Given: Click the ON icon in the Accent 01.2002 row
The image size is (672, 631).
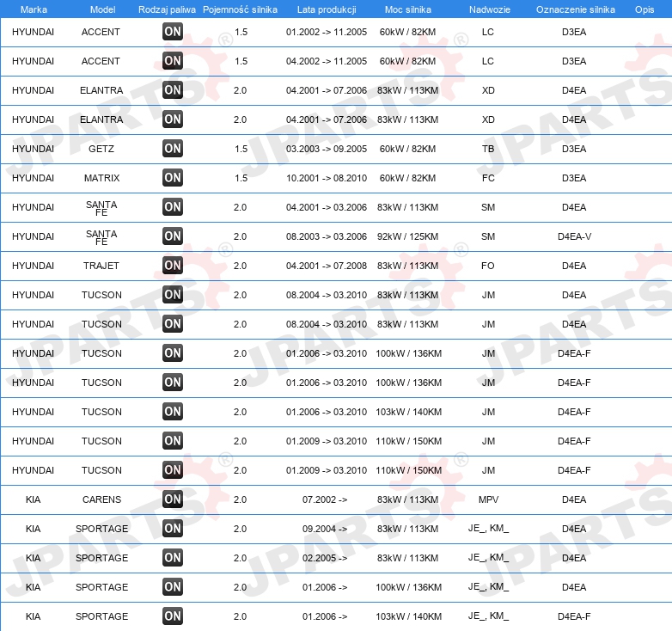Looking at the screenshot, I should click(173, 31).
